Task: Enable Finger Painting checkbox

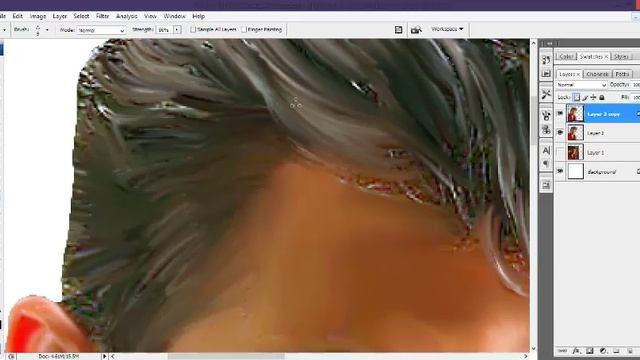Action: pyautogui.click(x=244, y=29)
